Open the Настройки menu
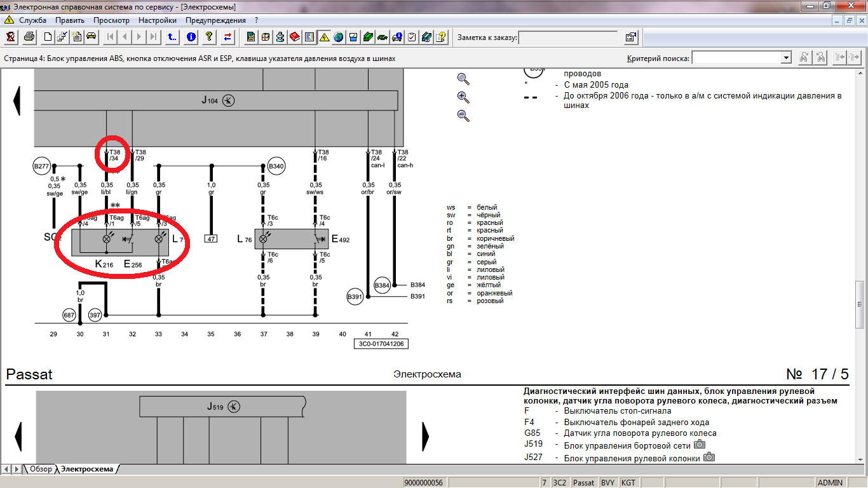868x488 pixels. pyautogui.click(x=158, y=20)
